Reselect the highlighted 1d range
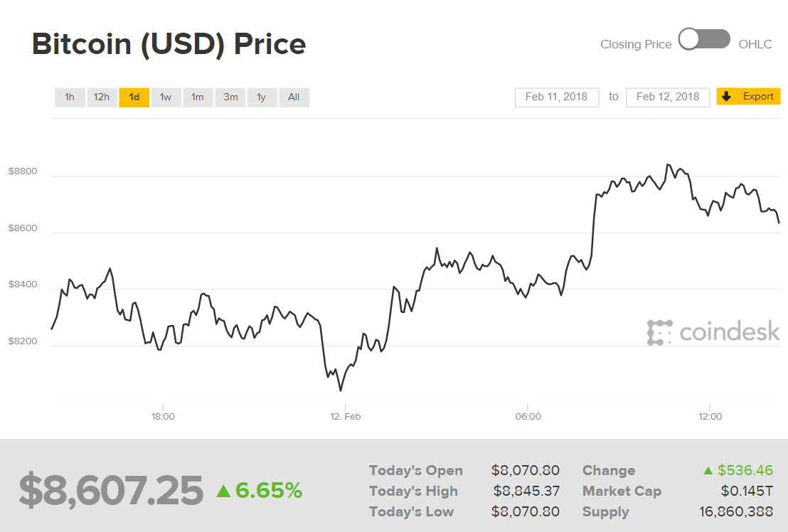Image resolution: width=788 pixels, height=532 pixels. 134,97
